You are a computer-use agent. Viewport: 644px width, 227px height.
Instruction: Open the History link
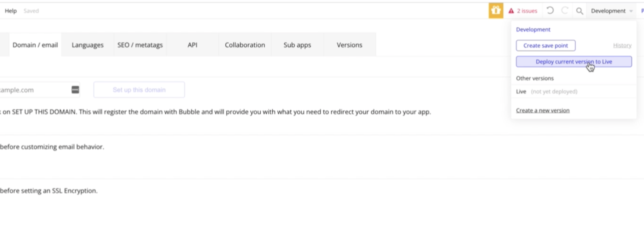pyautogui.click(x=622, y=45)
